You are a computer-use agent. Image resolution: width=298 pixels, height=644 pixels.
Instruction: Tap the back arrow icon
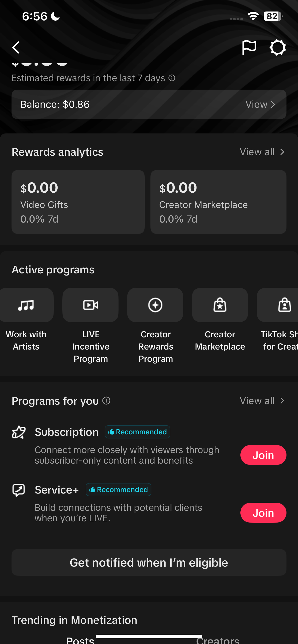pos(16,47)
